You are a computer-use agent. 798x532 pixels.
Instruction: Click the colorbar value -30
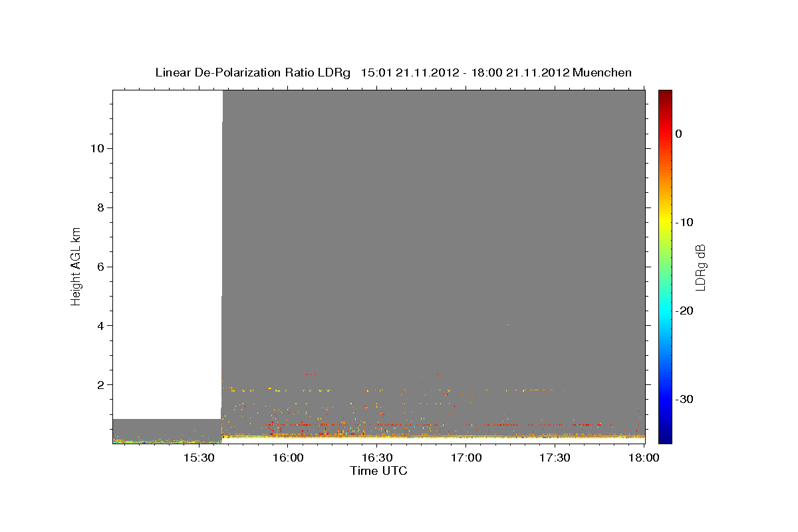pyautogui.click(x=684, y=399)
